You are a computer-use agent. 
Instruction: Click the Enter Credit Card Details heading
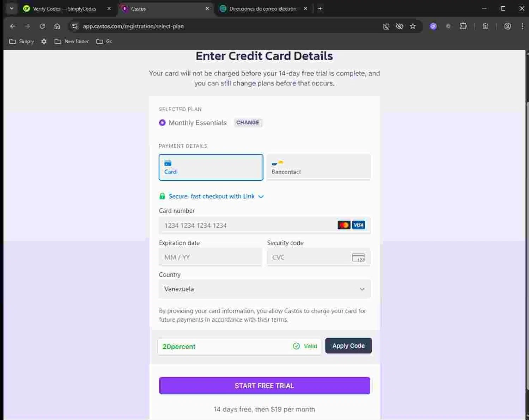pos(264,56)
